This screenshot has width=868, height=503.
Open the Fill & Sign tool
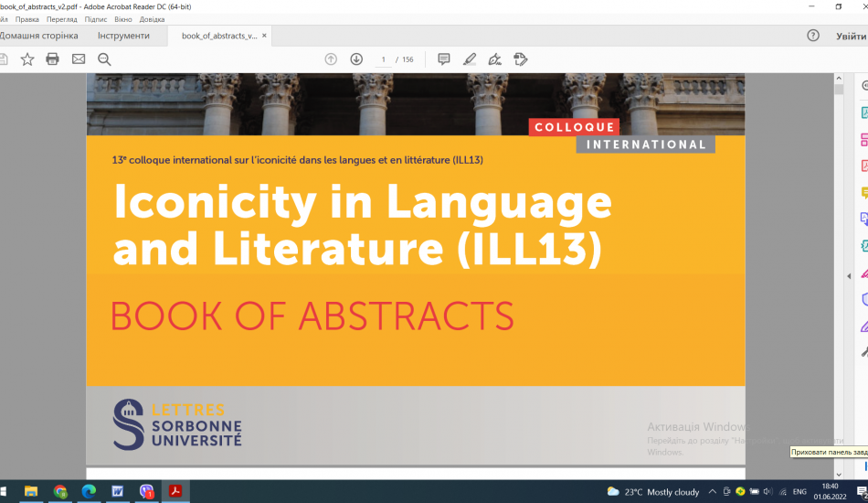tap(495, 59)
